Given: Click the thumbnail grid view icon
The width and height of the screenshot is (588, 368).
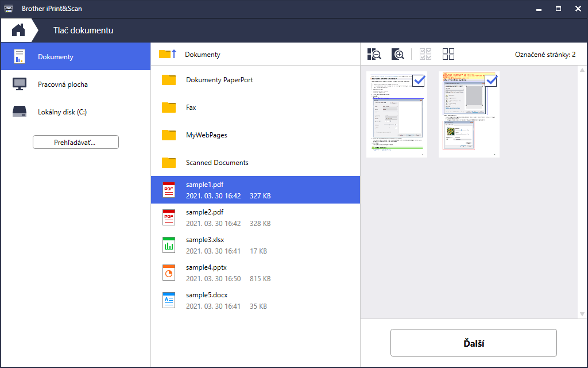Looking at the screenshot, I should (x=448, y=55).
